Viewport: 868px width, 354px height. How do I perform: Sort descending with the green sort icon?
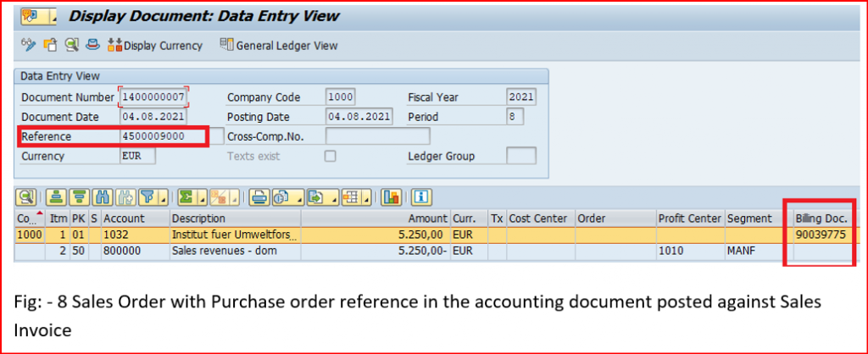(77, 196)
